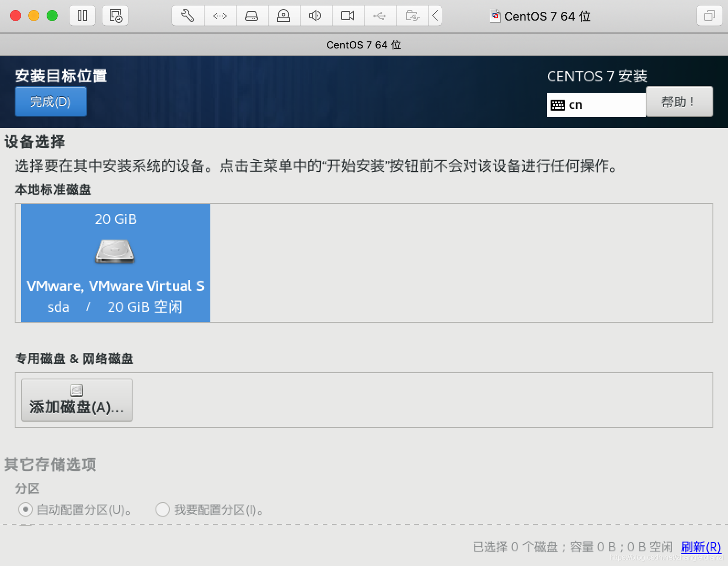Click the cn keyboard layout field
Viewport: 728px width, 566px height.
(x=596, y=105)
